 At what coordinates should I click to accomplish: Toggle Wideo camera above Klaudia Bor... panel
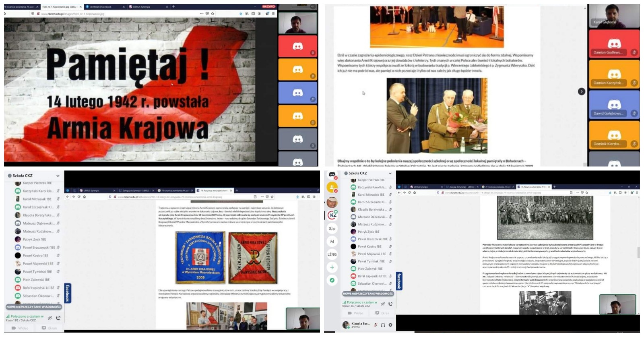[x=356, y=313]
